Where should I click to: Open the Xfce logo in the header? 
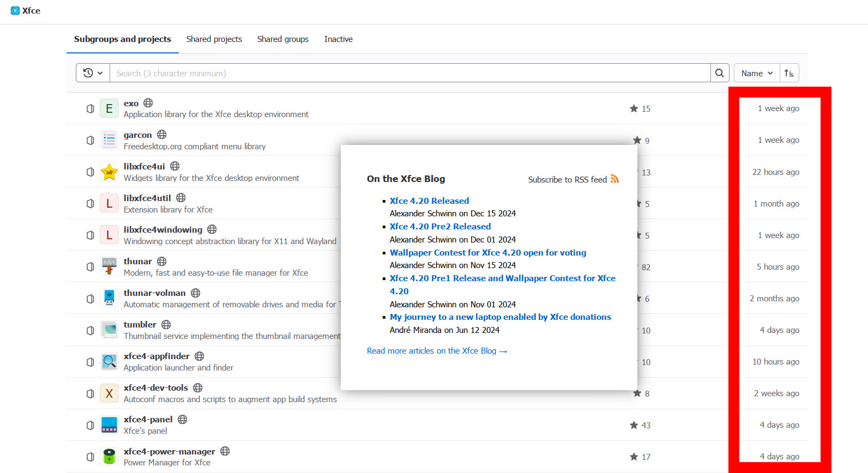(x=15, y=10)
